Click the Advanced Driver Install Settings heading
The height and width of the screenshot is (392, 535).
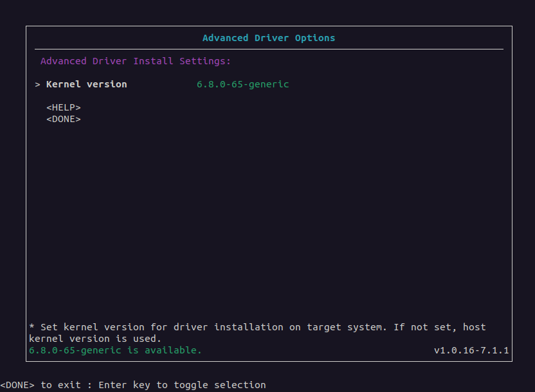pyautogui.click(x=135, y=61)
